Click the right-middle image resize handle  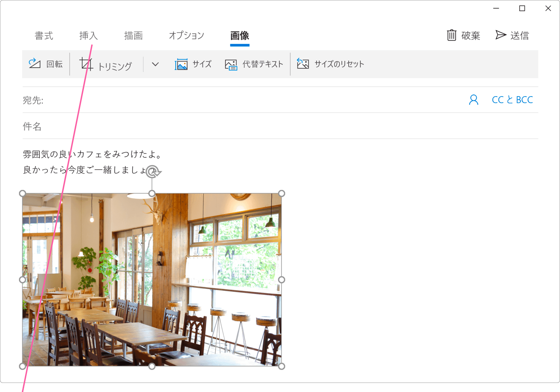coord(282,280)
